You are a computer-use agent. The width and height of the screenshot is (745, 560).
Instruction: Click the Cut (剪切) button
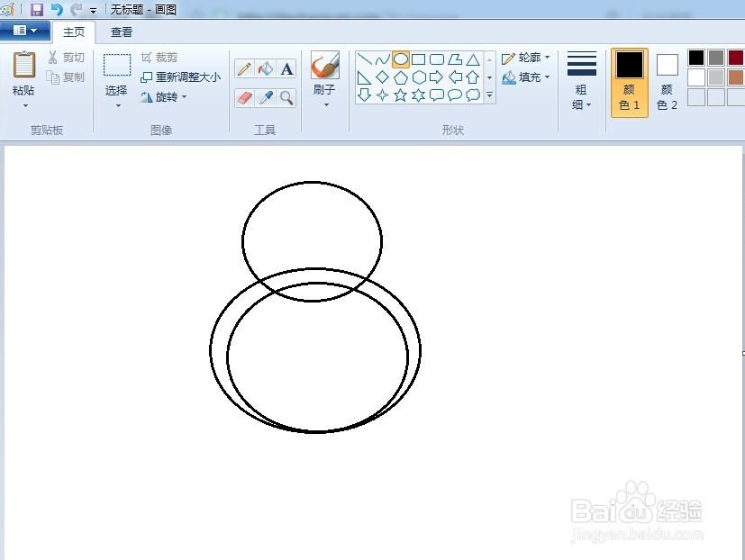pos(66,58)
